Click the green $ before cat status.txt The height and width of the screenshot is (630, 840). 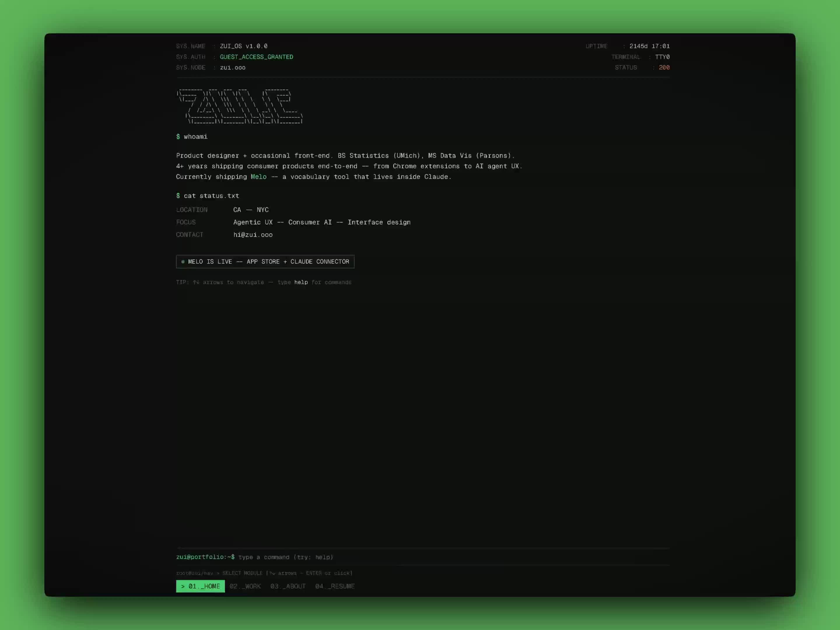pyautogui.click(x=178, y=196)
